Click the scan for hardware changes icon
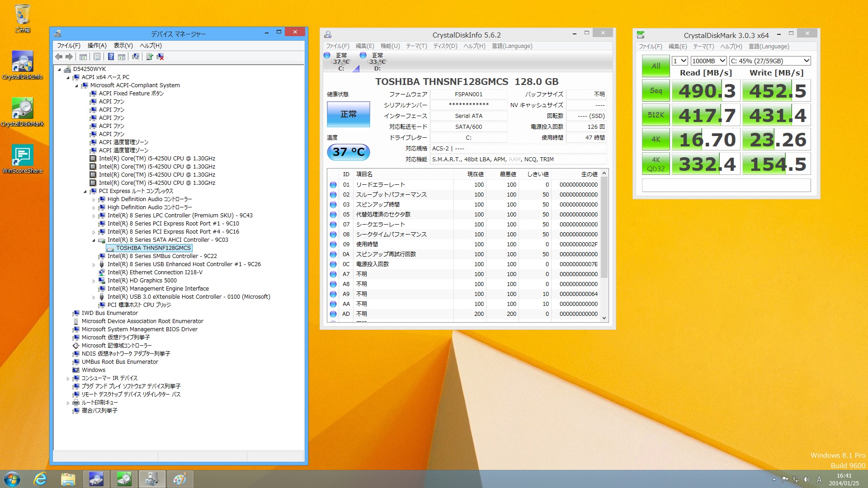Viewport: 868px width, 488px height. [135, 56]
